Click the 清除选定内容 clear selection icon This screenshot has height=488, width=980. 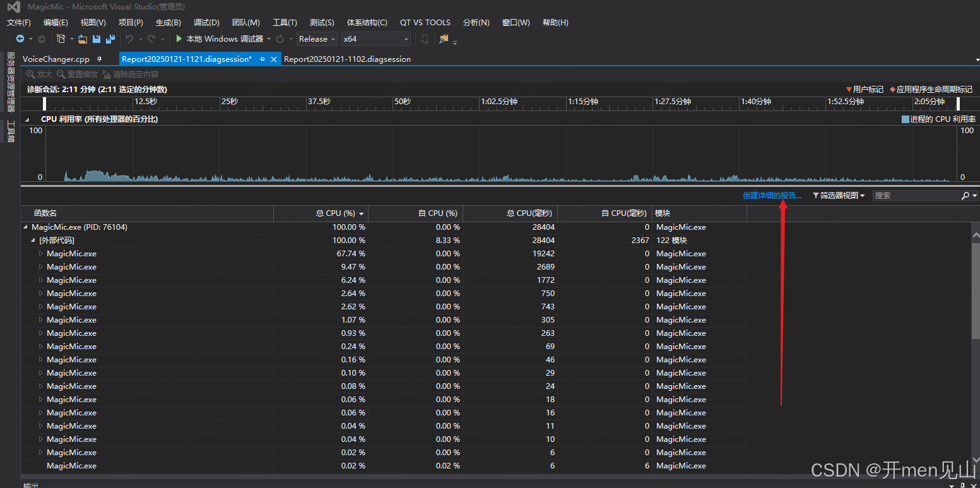(107, 74)
